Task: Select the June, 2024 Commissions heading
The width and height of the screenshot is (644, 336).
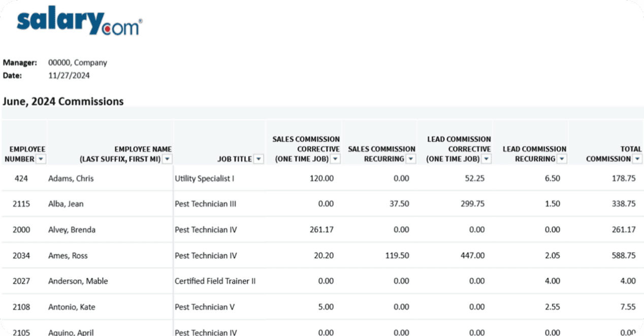Action: [63, 101]
